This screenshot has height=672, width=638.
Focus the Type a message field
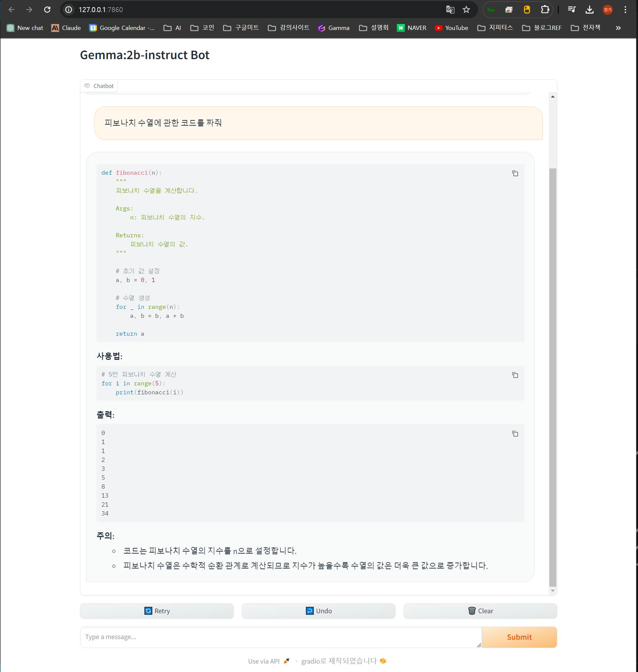(281, 637)
